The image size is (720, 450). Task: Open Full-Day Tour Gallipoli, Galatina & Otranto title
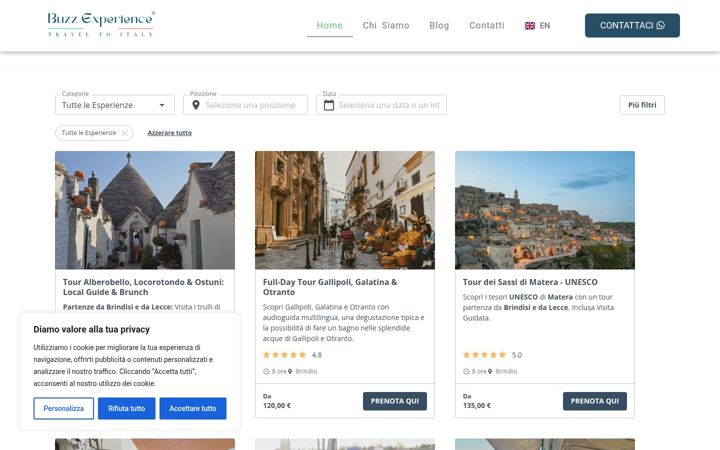pyautogui.click(x=330, y=287)
